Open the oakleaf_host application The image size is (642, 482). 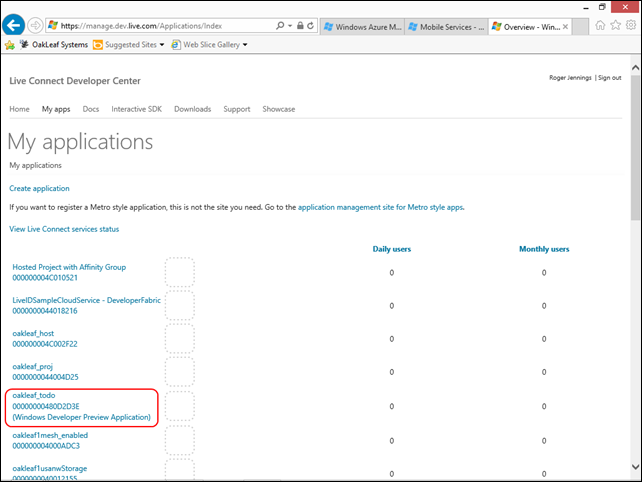(x=33, y=333)
